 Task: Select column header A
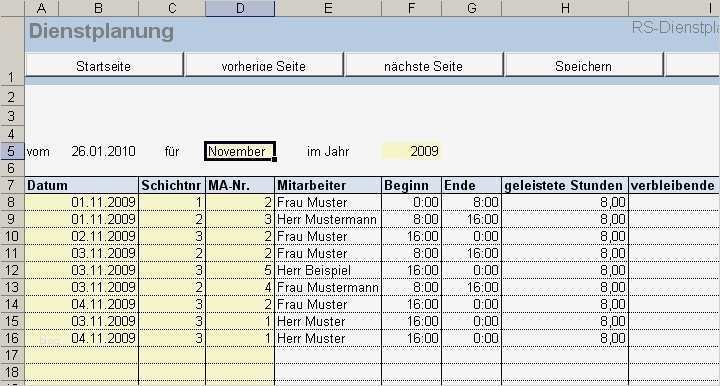pos(41,8)
